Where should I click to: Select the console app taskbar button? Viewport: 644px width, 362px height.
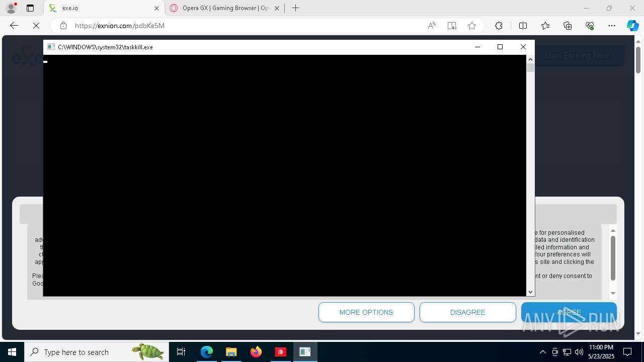[305, 352]
